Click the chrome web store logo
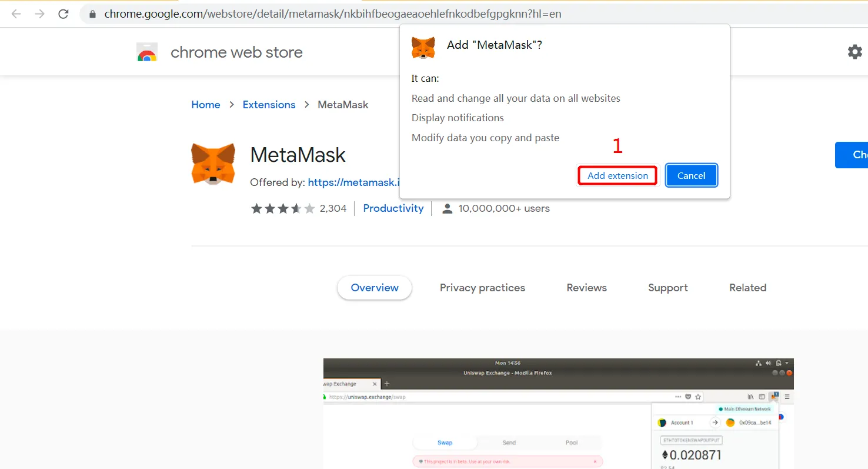Screen dimensions: 868x469 click(147, 52)
